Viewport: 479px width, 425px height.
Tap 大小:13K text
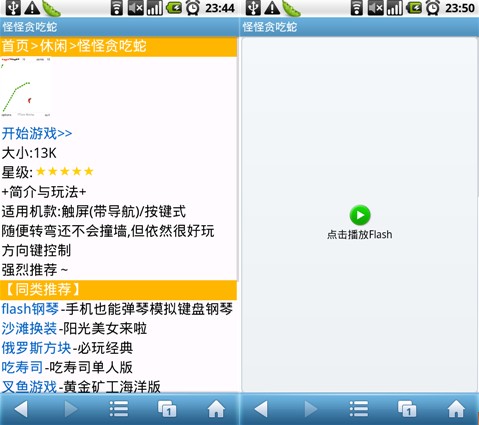[29, 153]
